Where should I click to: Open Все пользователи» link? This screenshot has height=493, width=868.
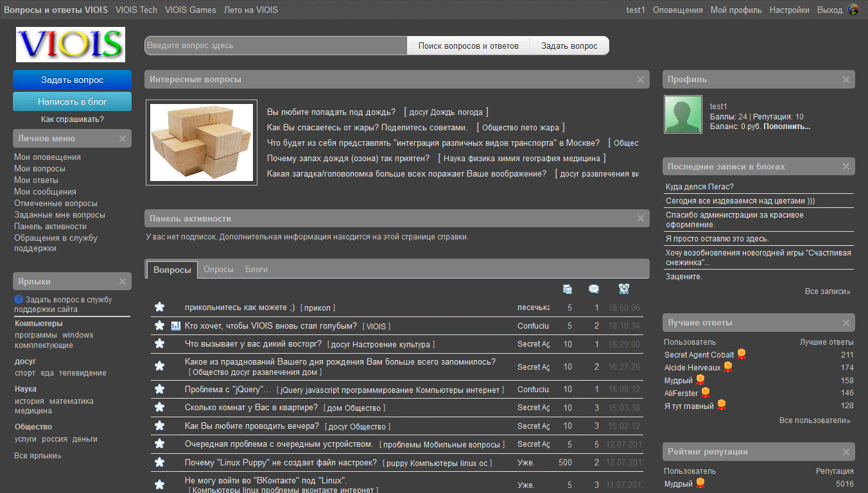(815, 420)
